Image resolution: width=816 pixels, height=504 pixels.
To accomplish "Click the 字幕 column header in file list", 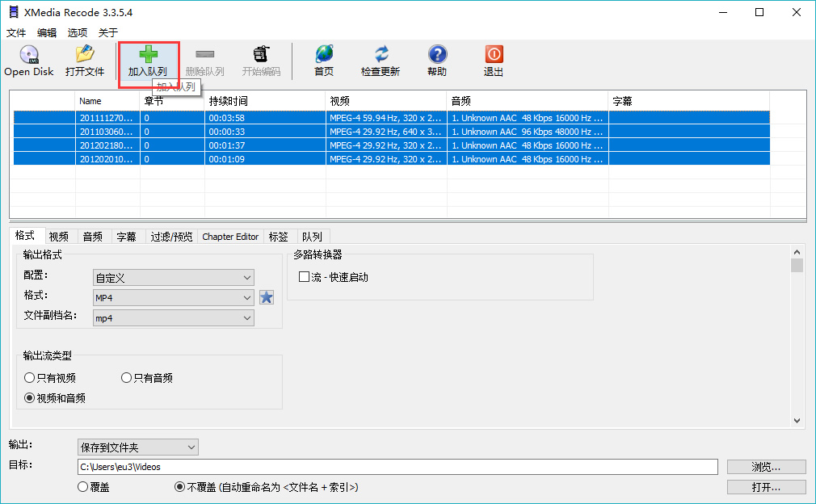I will [x=689, y=101].
